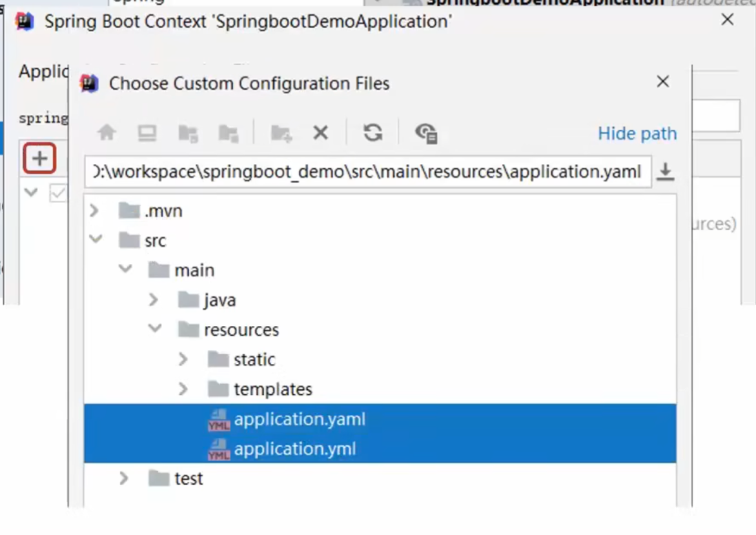Viewport: 756px width, 535px height.
Task: Select application.yml file
Action: coord(380,449)
